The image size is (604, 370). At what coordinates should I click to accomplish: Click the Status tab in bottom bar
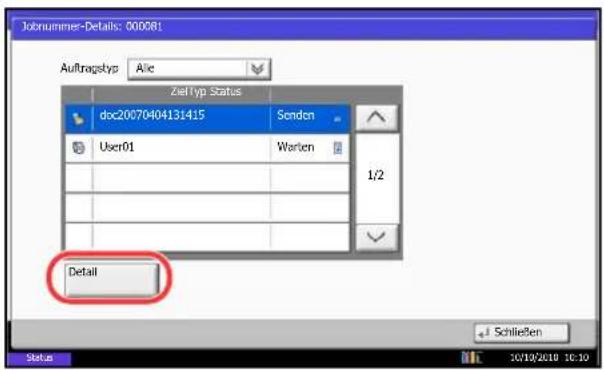[39, 358]
